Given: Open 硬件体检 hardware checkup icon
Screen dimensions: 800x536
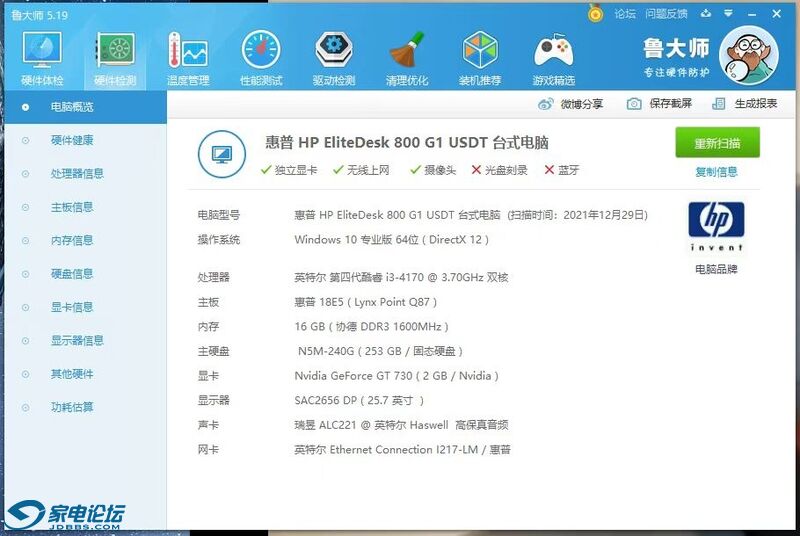Looking at the screenshot, I should [x=42, y=59].
